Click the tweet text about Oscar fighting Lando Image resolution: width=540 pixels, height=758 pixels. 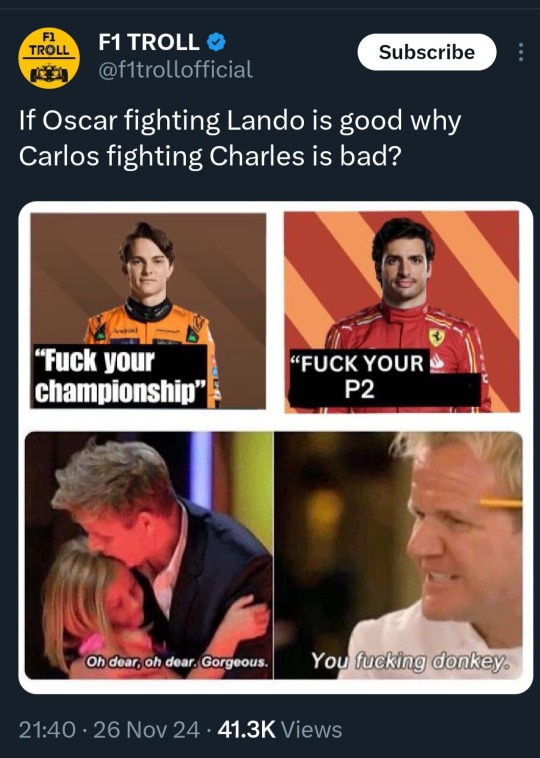click(x=240, y=138)
